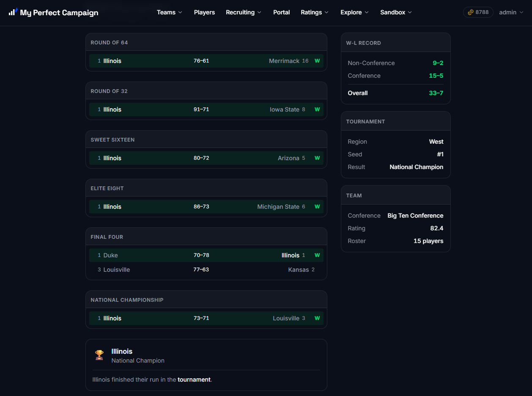Click the My Perfect Campaign title
The width and height of the screenshot is (532, 396).
(59, 12)
